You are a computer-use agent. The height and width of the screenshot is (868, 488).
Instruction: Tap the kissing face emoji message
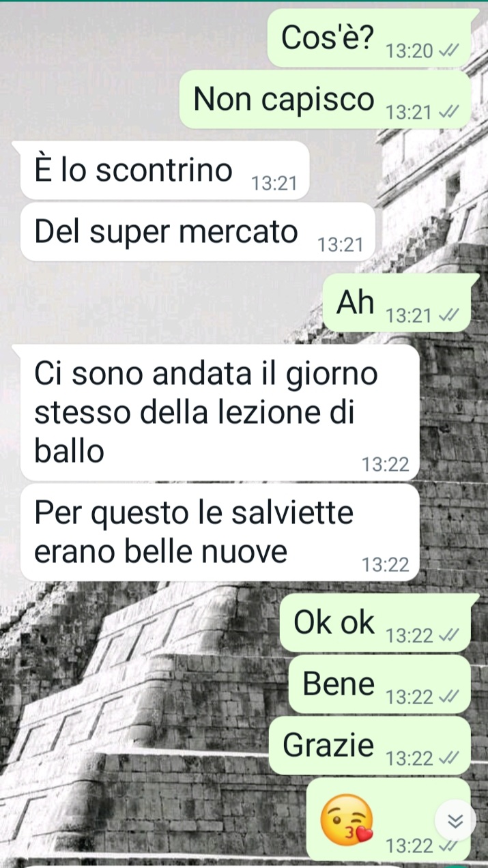click(347, 818)
